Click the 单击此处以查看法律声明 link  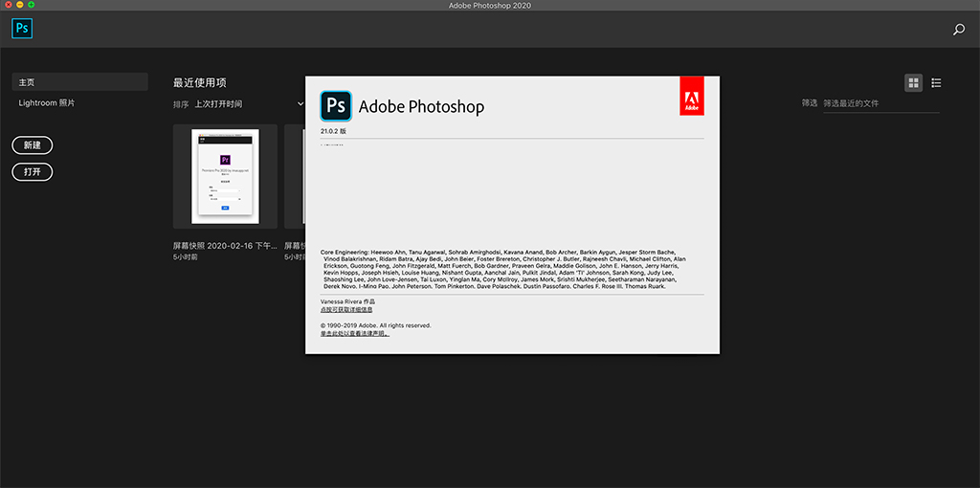[355, 334]
